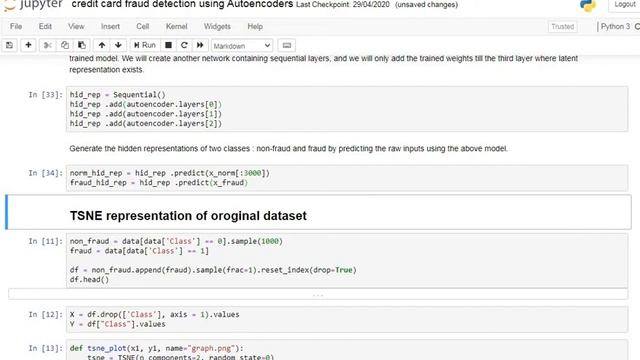Save the notebook with the floppy disk icon
The width and height of the screenshot is (640, 360).
(9, 45)
